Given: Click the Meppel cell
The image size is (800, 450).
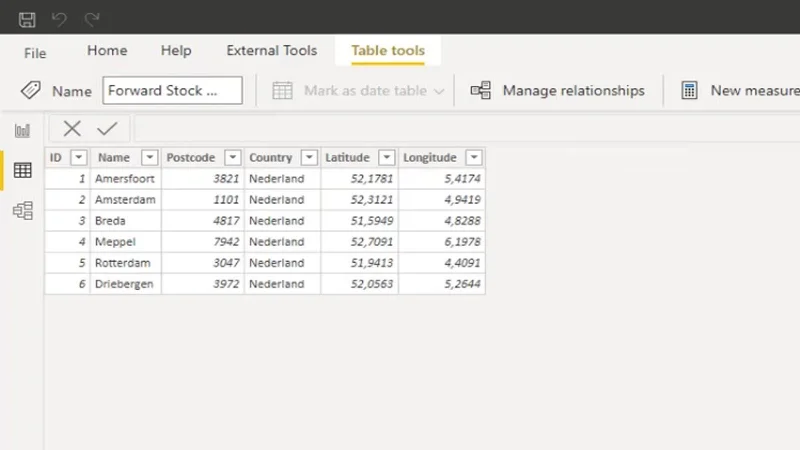Looking at the screenshot, I should pyautogui.click(x=126, y=242).
